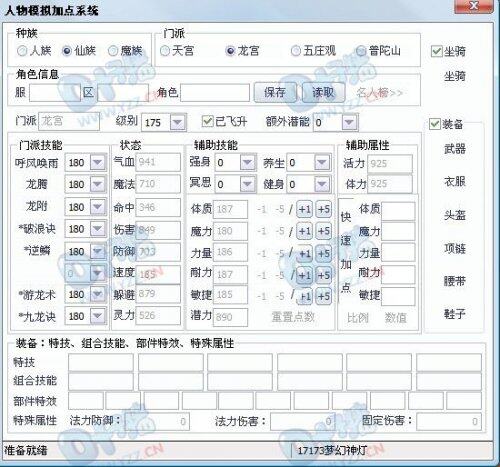Add +5 to 力量
This screenshot has width=500, height=467.
point(324,254)
